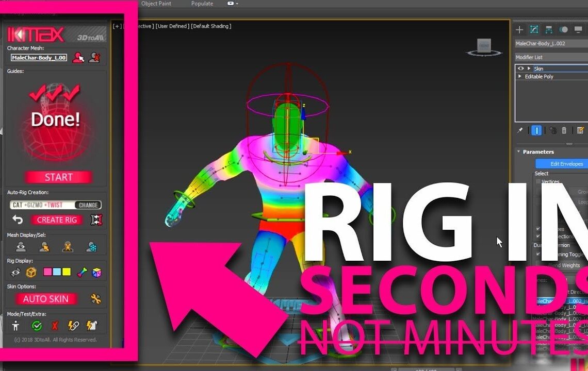Click the red X cancel icon
The image size is (588, 371).
coord(54,326)
